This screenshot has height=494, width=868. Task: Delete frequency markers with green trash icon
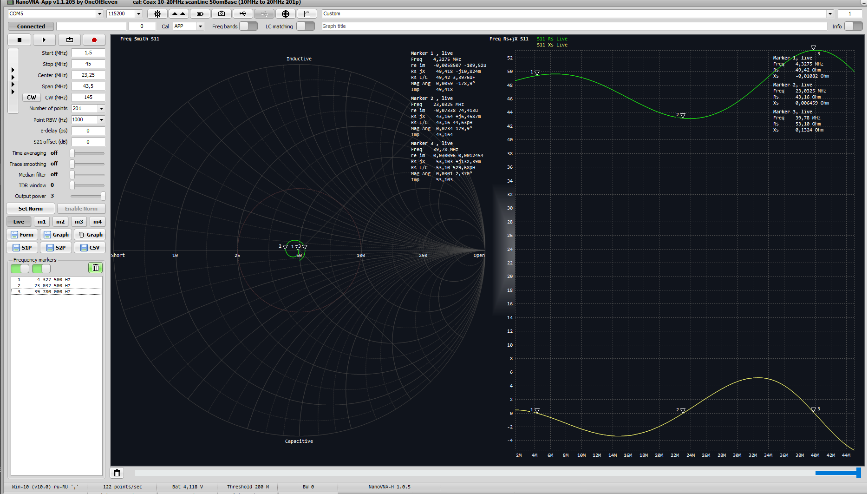point(95,268)
